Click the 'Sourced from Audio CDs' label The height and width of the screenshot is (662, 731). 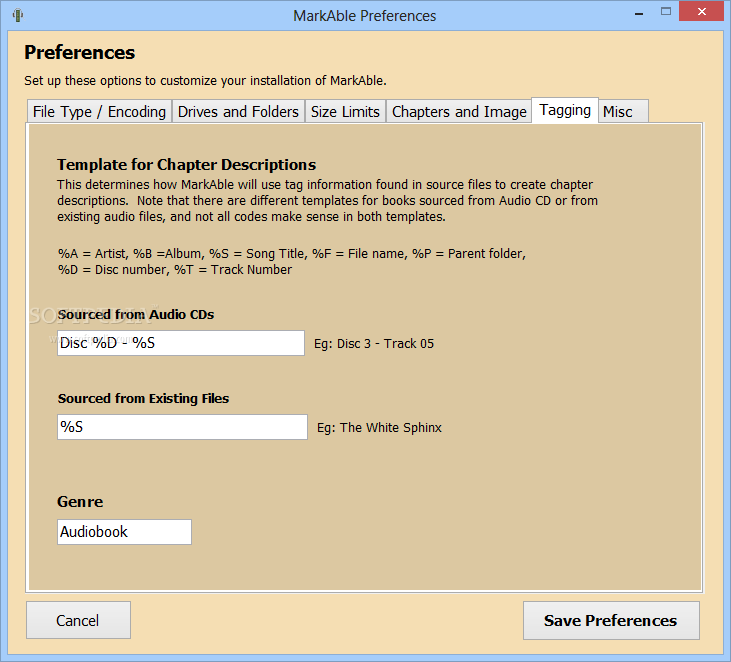click(136, 315)
